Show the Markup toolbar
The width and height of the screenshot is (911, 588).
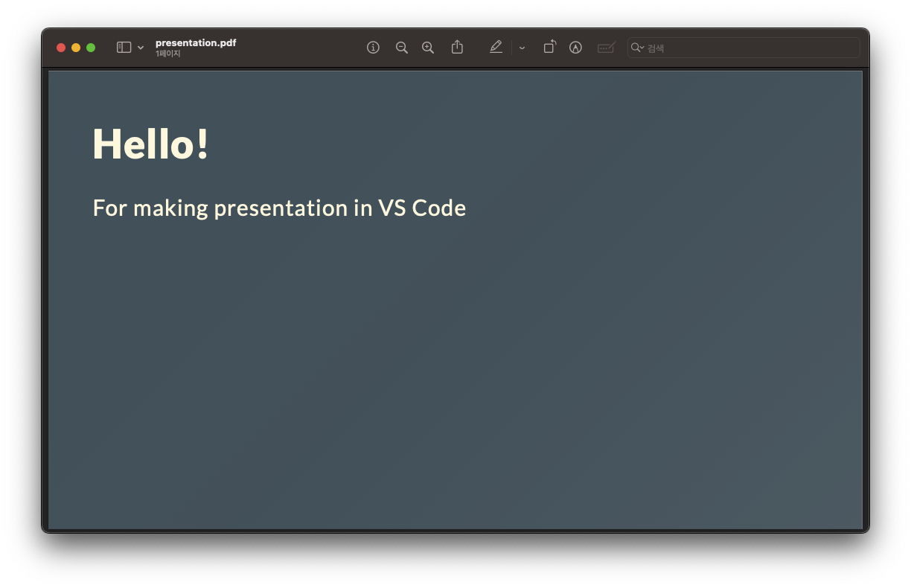[x=575, y=48]
